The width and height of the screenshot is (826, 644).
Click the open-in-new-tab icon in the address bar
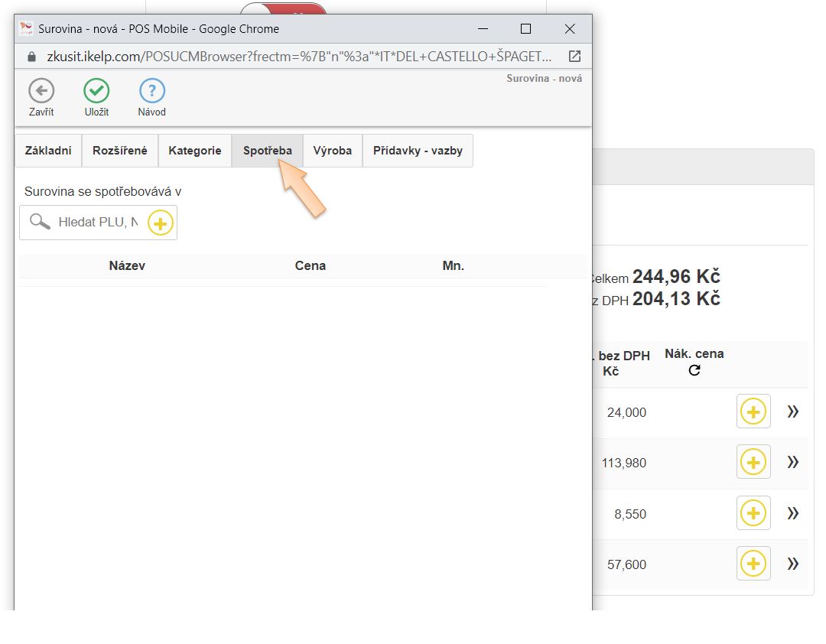(x=574, y=57)
